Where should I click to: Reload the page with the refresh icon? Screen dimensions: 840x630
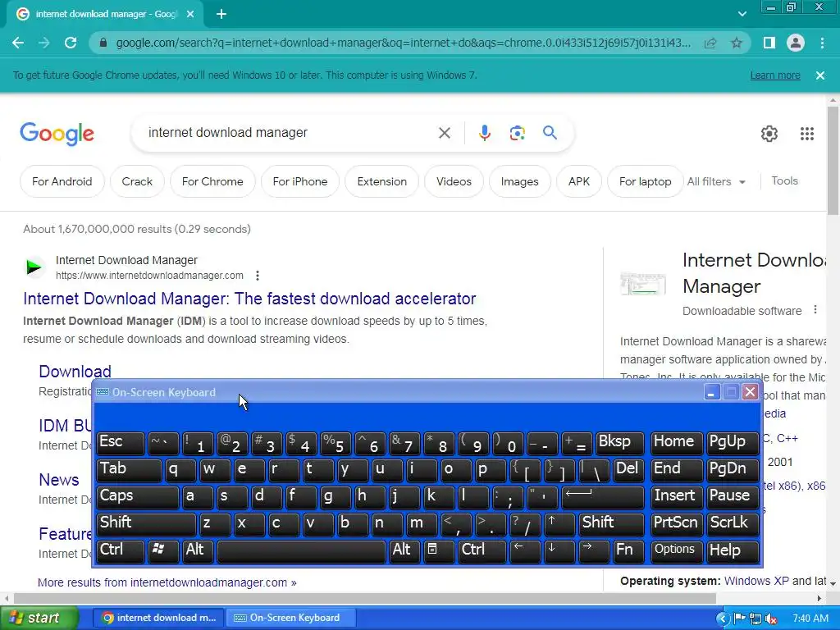click(x=71, y=43)
